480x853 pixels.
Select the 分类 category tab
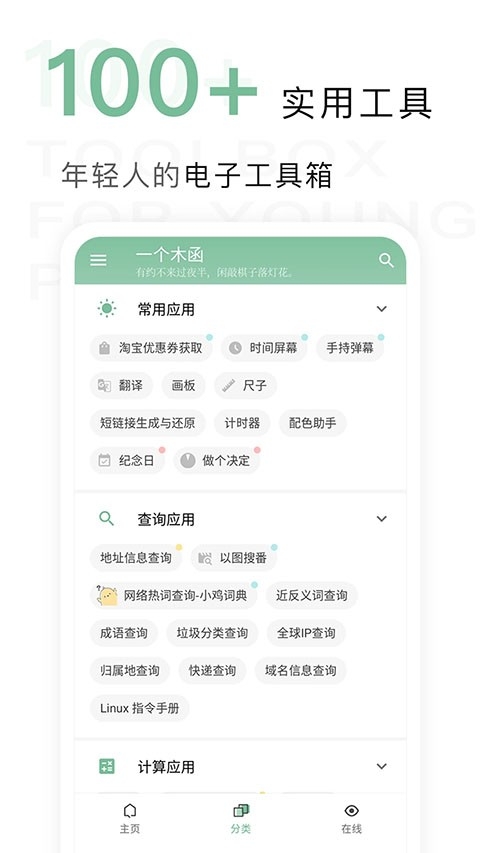[x=241, y=819]
